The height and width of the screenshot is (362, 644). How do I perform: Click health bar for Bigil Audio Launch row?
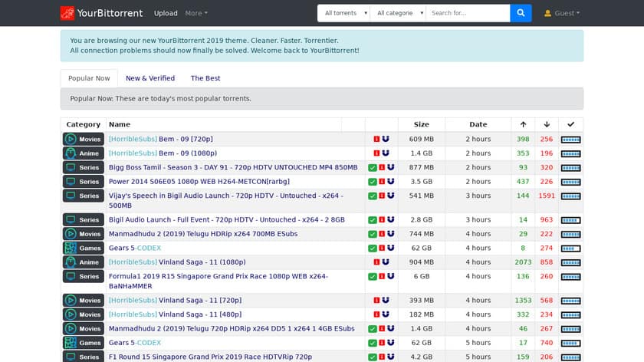point(570,220)
